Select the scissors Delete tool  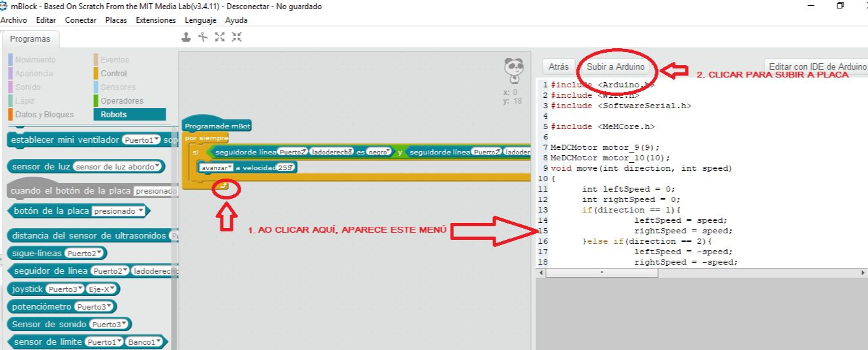203,37
